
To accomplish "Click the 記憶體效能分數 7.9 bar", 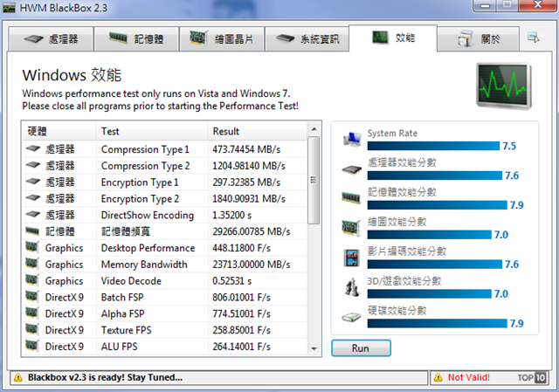I will (x=437, y=205).
